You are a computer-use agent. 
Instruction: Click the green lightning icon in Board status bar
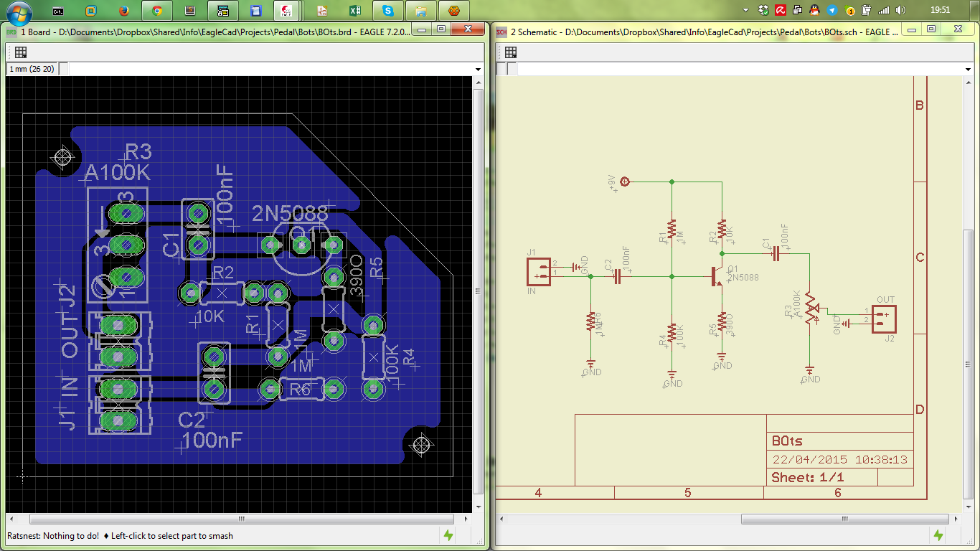[x=448, y=535]
